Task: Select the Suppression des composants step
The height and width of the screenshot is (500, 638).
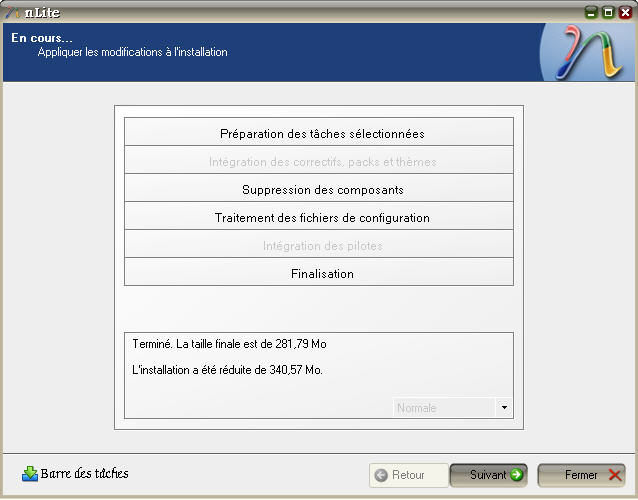Action: [x=319, y=188]
